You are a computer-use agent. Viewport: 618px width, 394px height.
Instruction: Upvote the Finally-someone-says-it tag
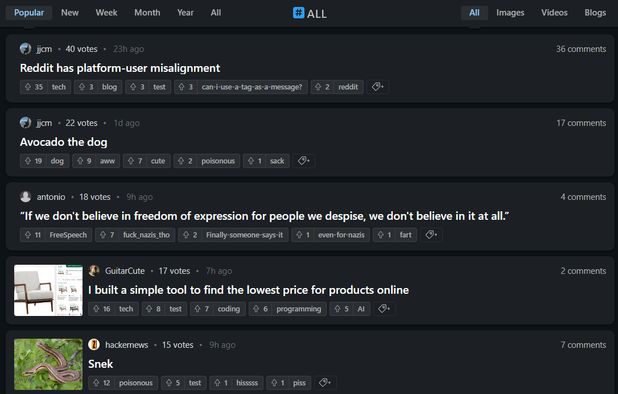186,235
